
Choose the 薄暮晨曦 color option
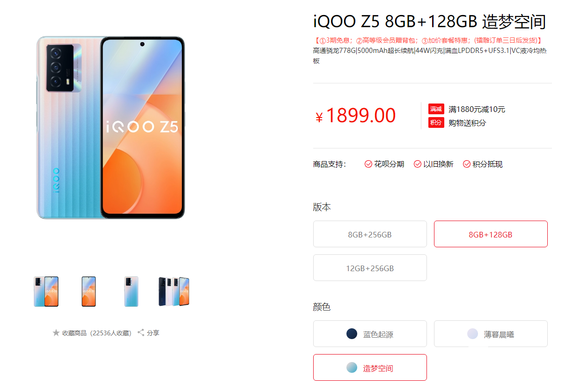(x=491, y=334)
